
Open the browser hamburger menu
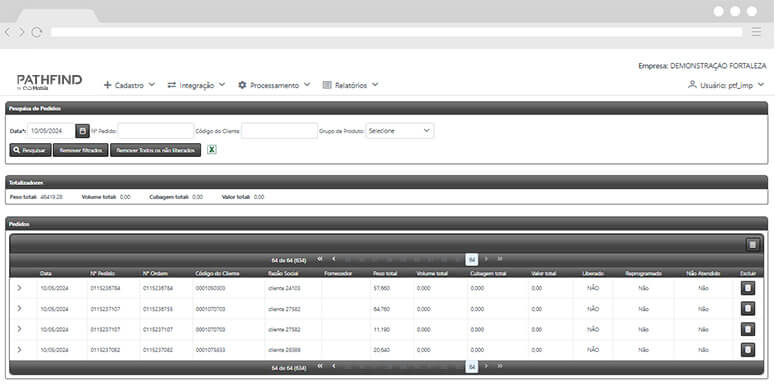pyautogui.click(x=756, y=32)
